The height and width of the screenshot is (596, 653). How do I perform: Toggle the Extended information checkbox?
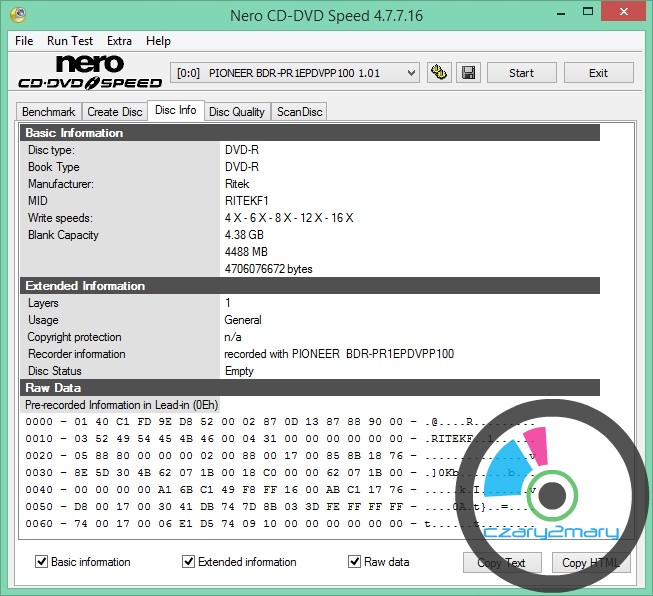188,562
